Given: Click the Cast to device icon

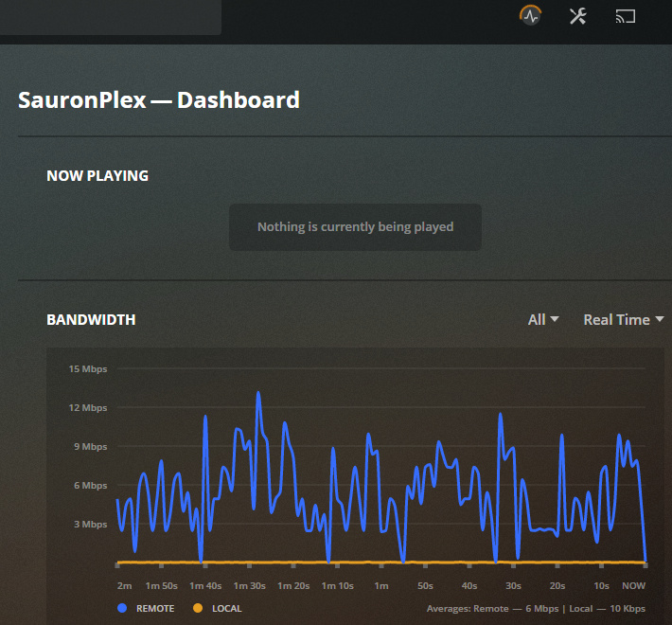Looking at the screenshot, I should click(626, 16).
